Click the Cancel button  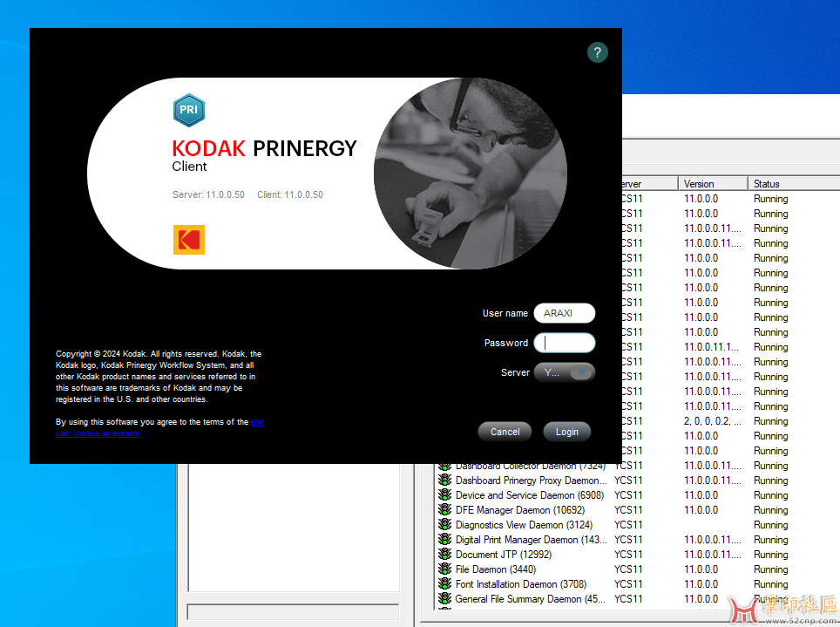coord(505,432)
